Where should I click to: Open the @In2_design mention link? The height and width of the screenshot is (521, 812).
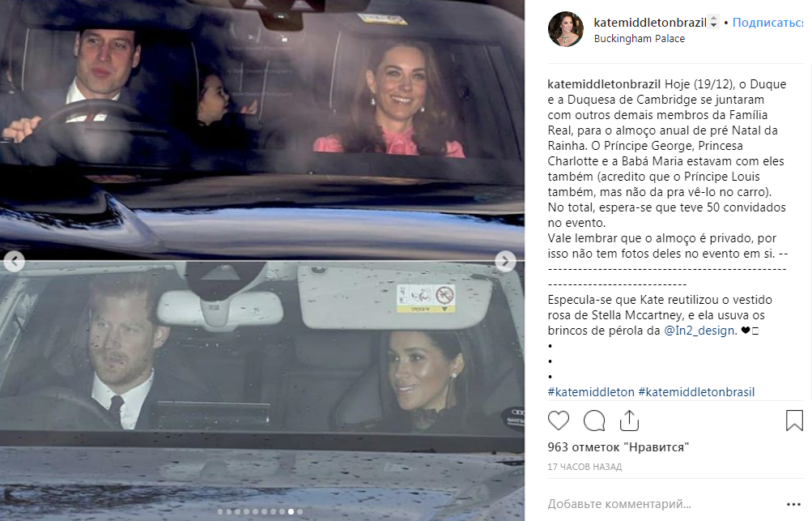[699, 331]
